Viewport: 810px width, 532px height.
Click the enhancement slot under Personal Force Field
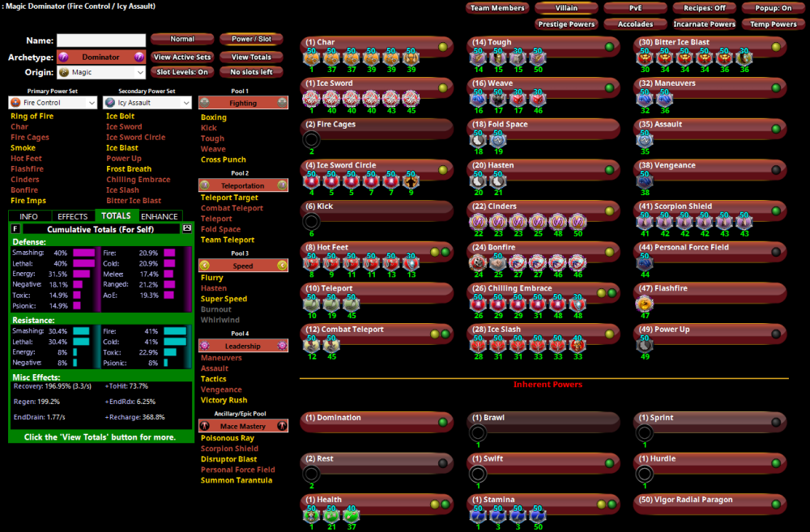click(645, 263)
